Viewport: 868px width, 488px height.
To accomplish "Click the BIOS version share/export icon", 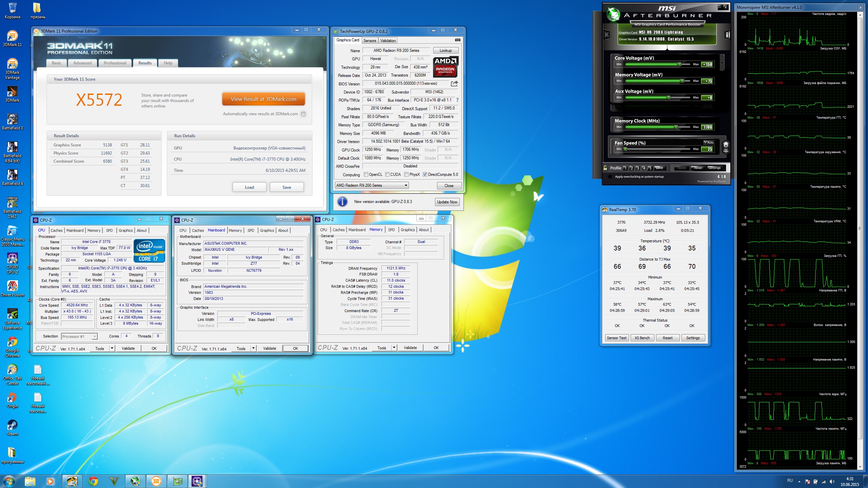I will point(454,83).
